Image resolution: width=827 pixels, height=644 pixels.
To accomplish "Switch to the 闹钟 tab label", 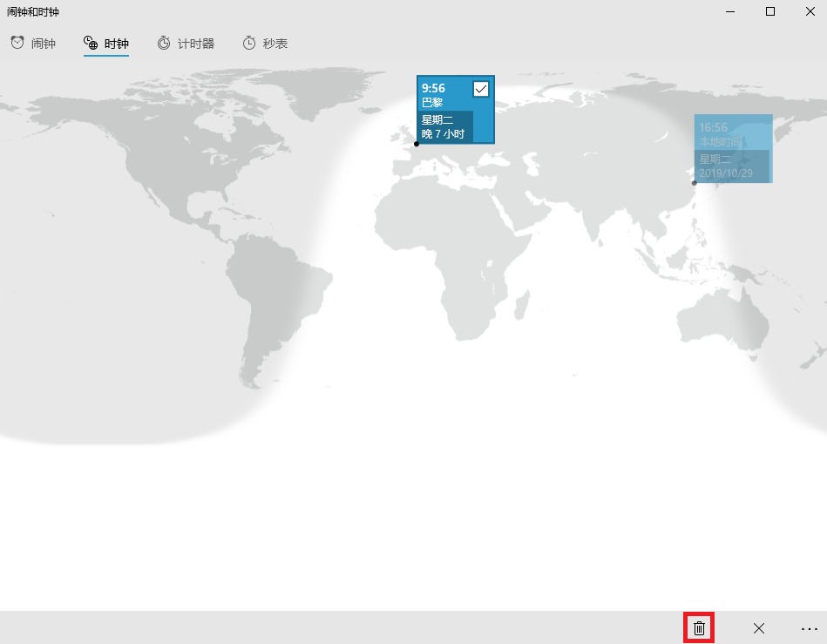I will tap(44, 44).
